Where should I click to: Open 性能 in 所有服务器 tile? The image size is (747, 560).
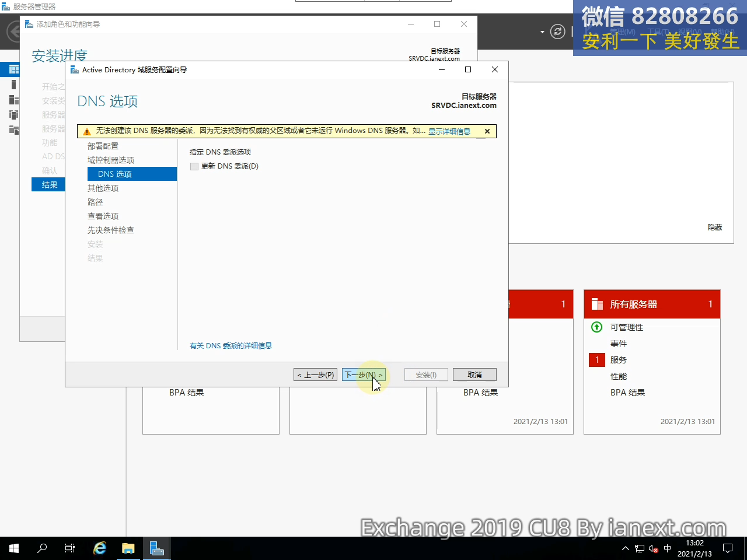(619, 376)
